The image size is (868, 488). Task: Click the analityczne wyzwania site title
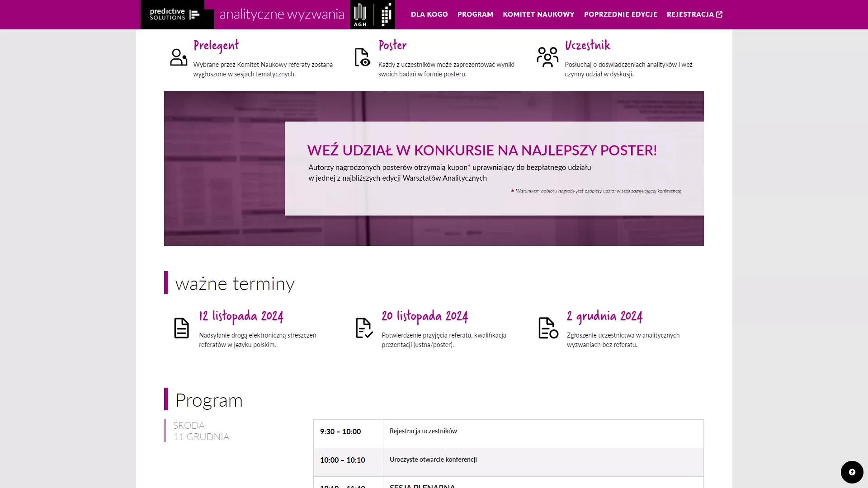282,14
